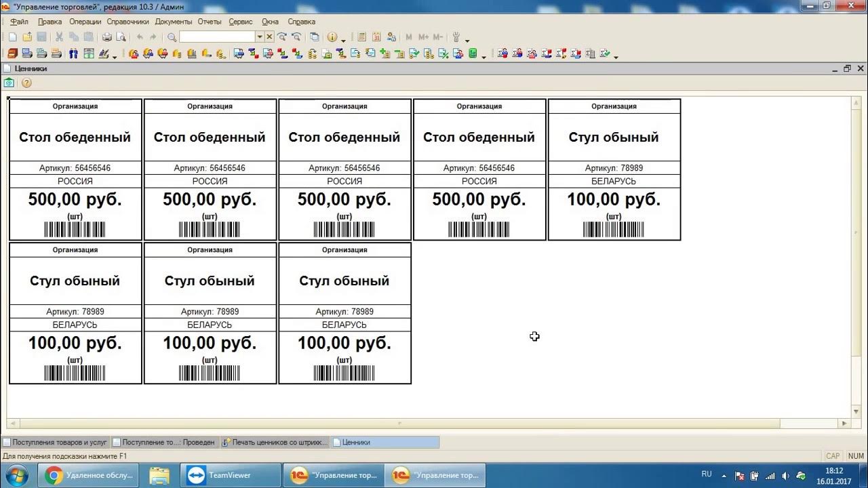The width and height of the screenshot is (868, 488).
Task: Expand the overflow arrow after the green book icon
Action: click(x=484, y=56)
